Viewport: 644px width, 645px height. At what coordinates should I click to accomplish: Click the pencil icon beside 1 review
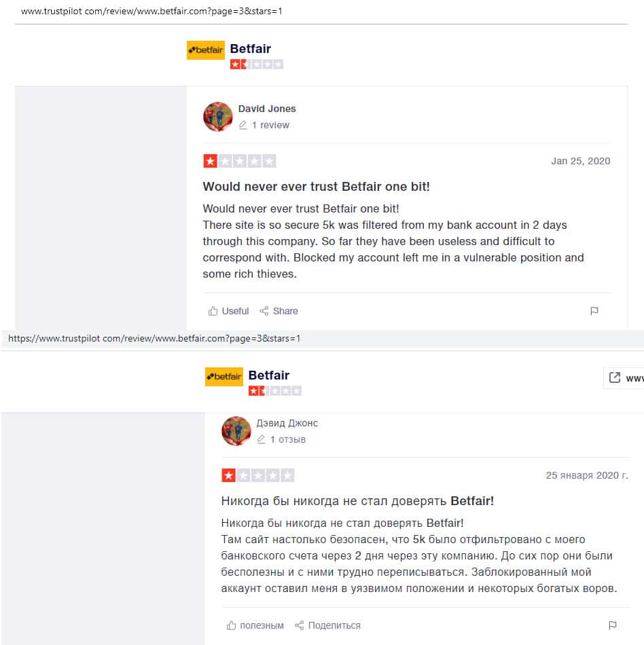click(243, 125)
